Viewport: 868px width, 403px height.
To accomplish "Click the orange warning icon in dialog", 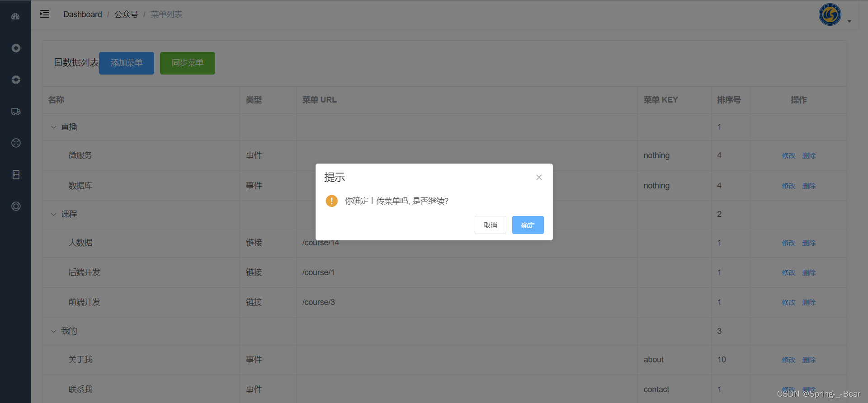I will (331, 201).
